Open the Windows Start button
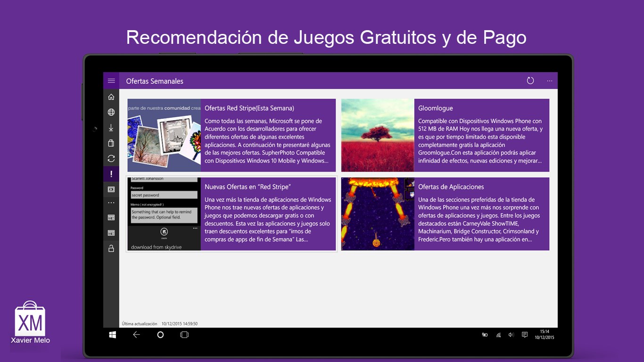 113,335
